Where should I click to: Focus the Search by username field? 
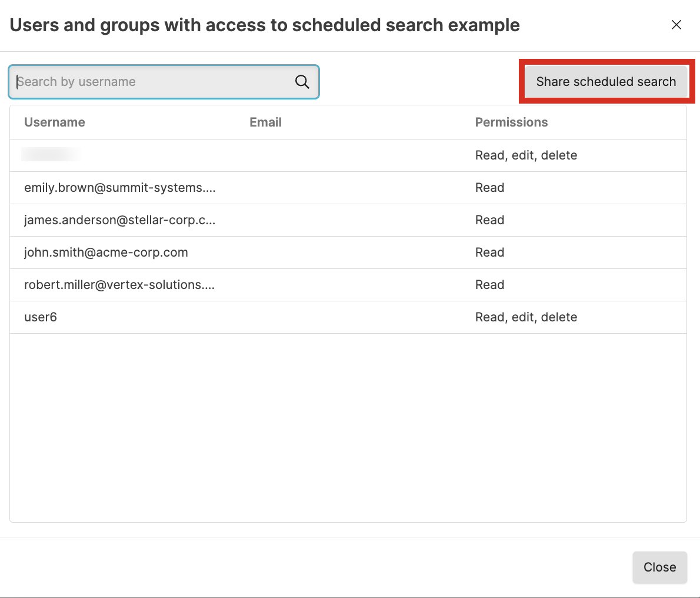click(x=153, y=82)
